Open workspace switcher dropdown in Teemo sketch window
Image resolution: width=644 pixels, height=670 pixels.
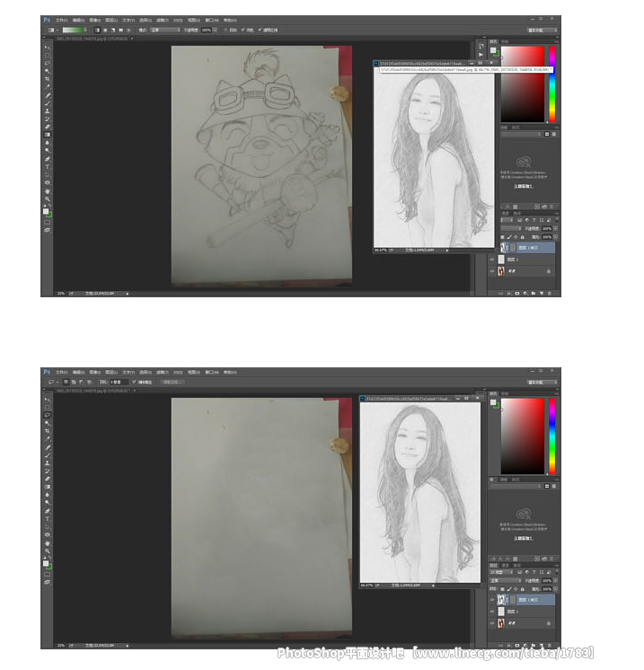point(542,31)
